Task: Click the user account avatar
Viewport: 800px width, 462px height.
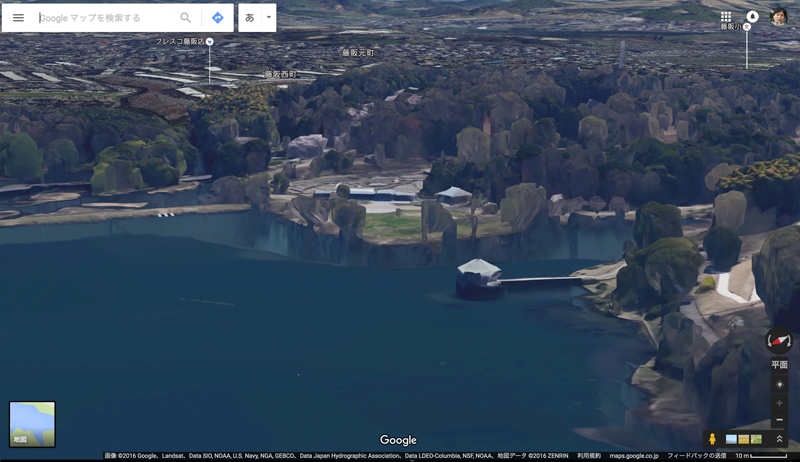Action: pos(779,17)
